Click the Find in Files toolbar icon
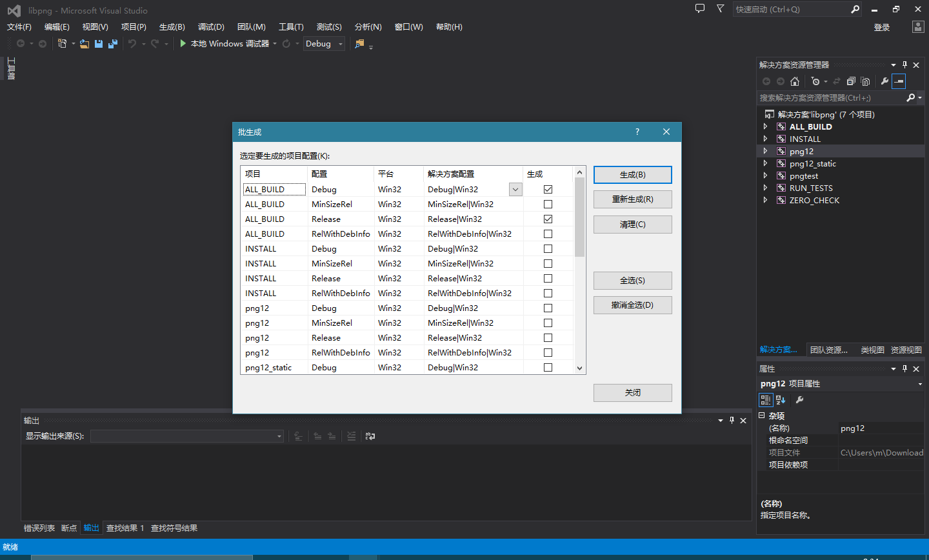Screen dimensions: 929x560 359,44
